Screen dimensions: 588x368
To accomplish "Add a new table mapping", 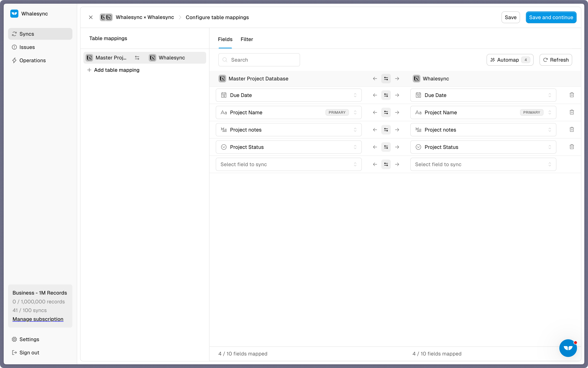I will pos(113,70).
